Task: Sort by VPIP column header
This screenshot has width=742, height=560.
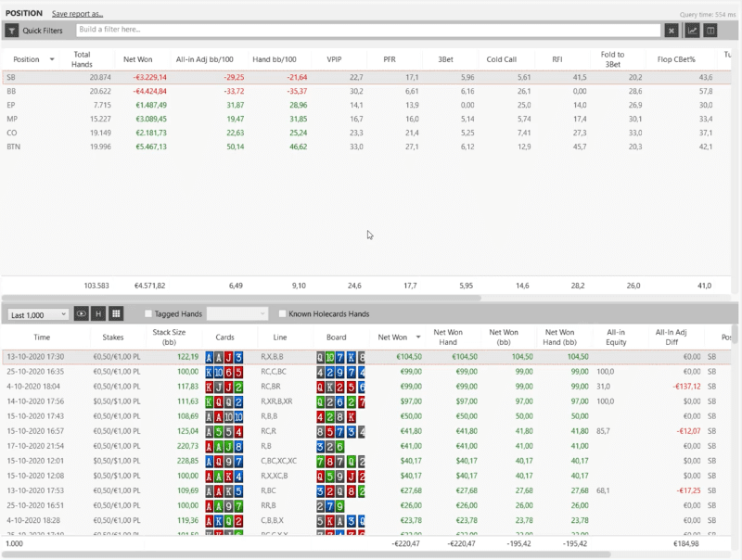Action: coord(334,59)
